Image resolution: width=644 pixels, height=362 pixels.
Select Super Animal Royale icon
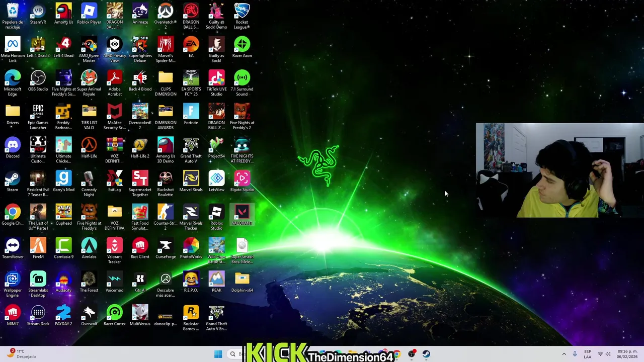click(x=89, y=83)
